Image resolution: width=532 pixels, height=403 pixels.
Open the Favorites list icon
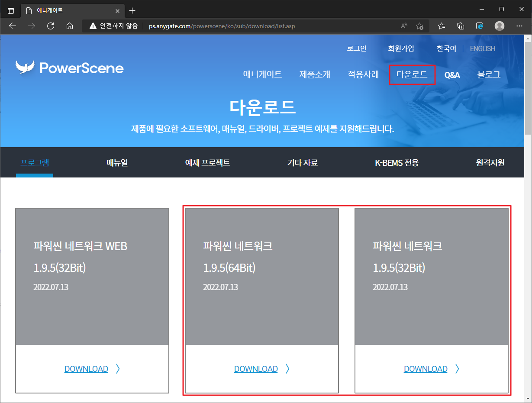point(442,26)
